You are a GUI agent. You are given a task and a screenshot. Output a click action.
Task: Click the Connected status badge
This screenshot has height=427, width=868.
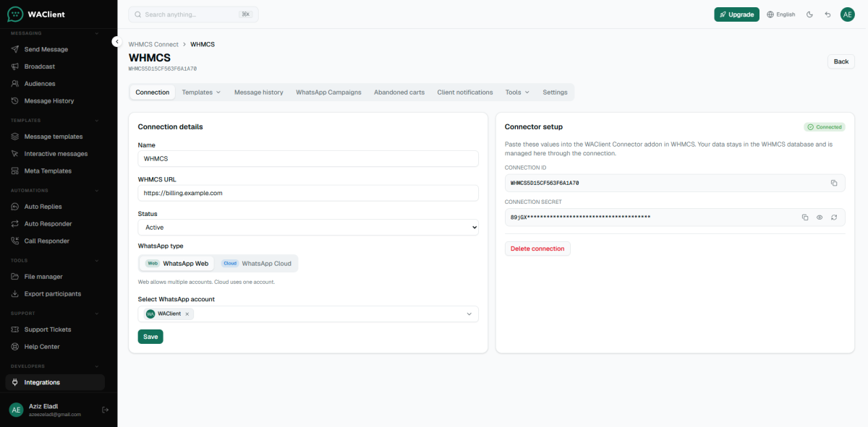coord(825,127)
